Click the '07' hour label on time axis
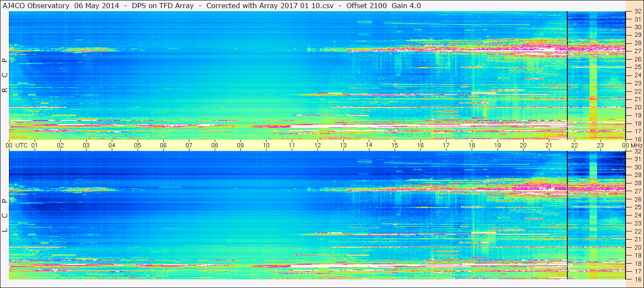 click(189, 145)
